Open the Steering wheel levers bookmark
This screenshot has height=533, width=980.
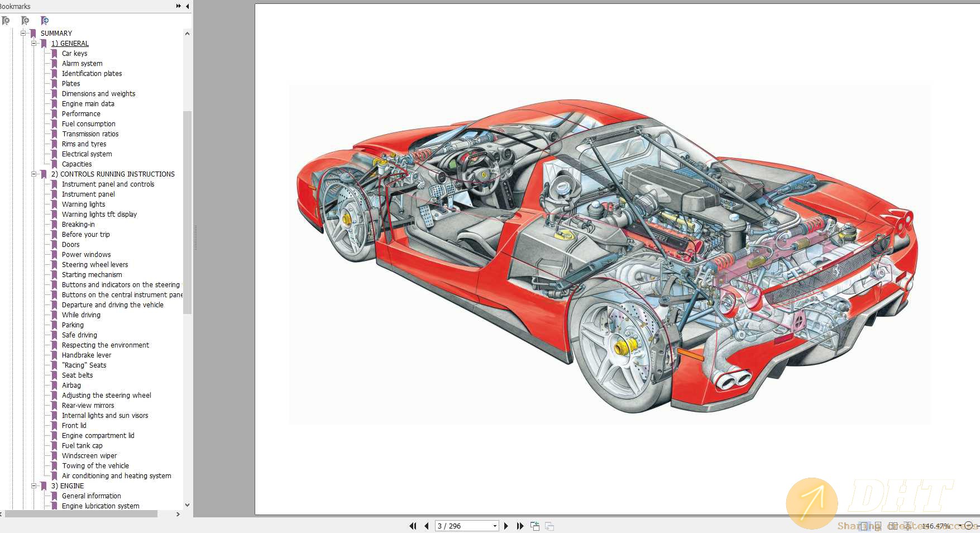[x=95, y=264]
